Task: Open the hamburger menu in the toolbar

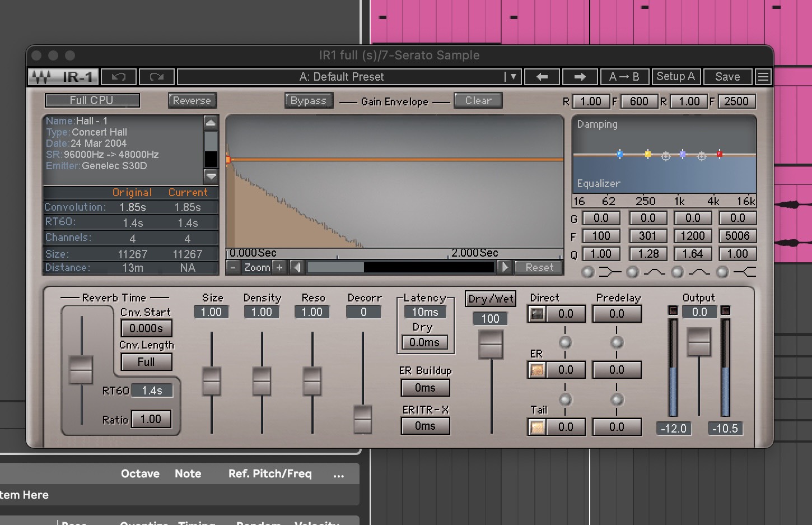Action: tap(763, 77)
